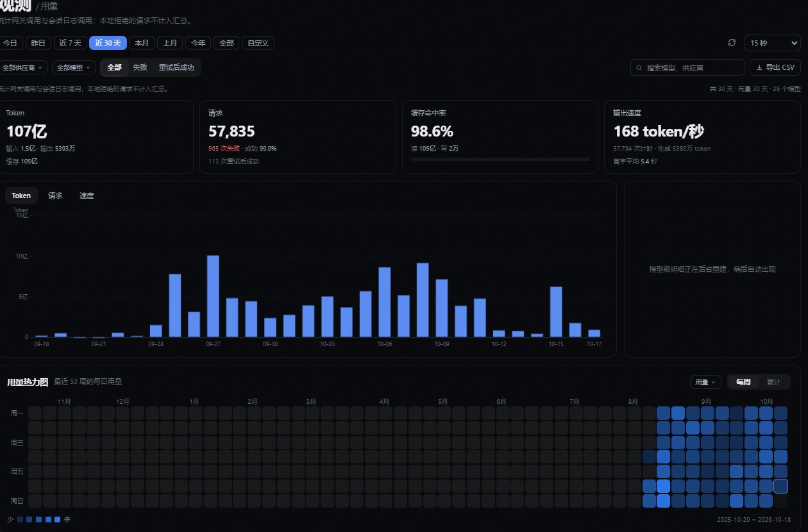Choose the 自定义 date range button
Image resolution: width=808 pixels, height=532 pixels.
pos(258,43)
